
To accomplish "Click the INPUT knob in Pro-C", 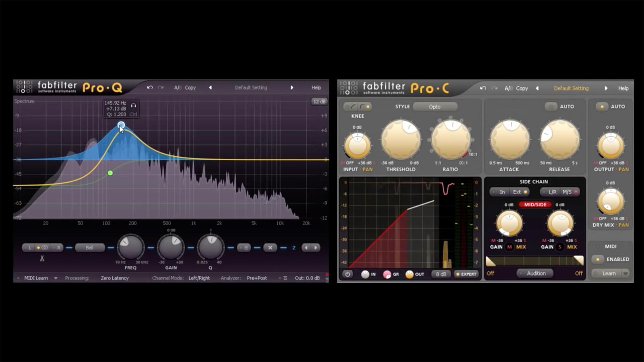I will pyautogui.click(x=357, y=145).
